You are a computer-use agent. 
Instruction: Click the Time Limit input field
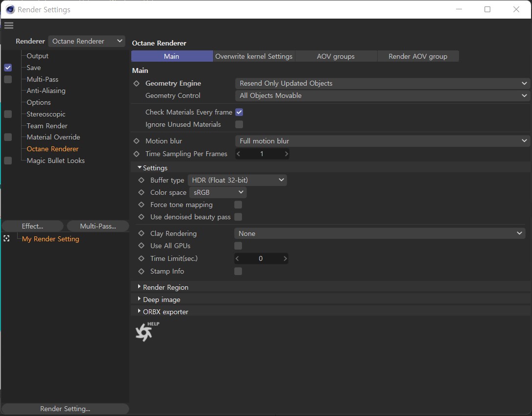(261, 259)
